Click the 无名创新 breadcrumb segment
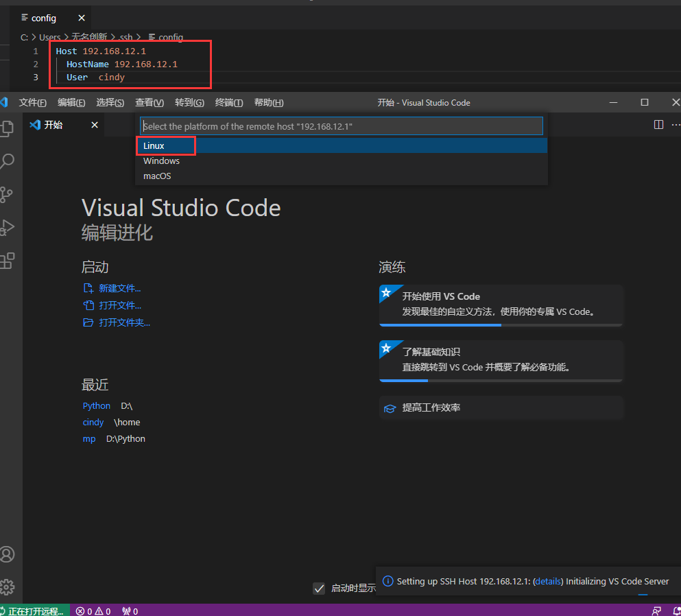This screenshot has height=616, width=681. pyautogui.click(x=89, y=37)
